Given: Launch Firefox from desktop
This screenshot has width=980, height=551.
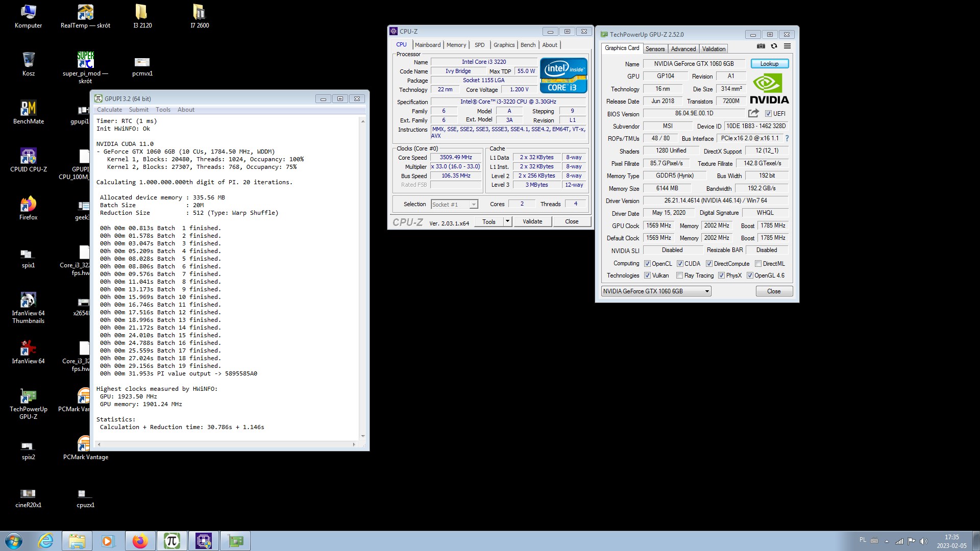Looking at the screenshot, I should [29, 208].
